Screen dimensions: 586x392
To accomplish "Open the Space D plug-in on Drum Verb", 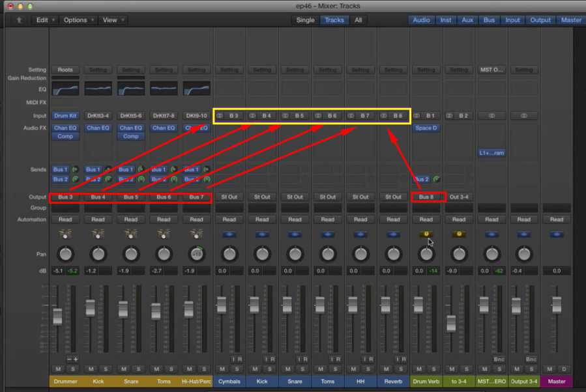I will pyautogui.click(x=426, y=128).
